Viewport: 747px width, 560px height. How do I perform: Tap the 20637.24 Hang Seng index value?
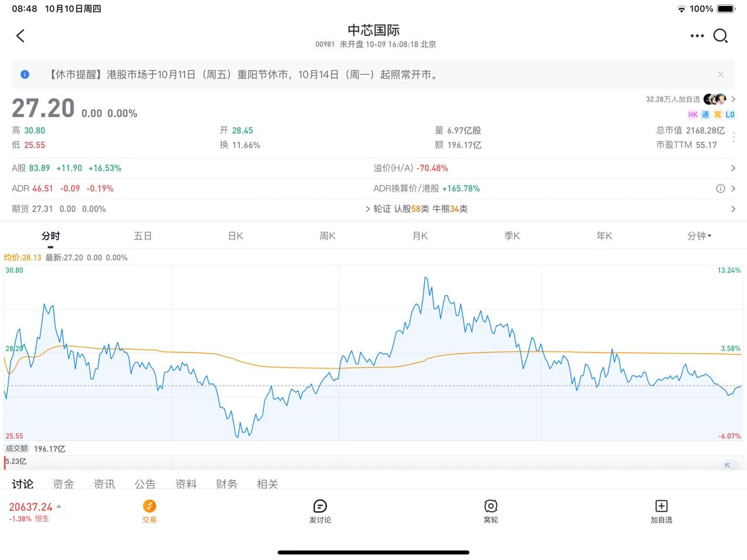click(30, 507)
